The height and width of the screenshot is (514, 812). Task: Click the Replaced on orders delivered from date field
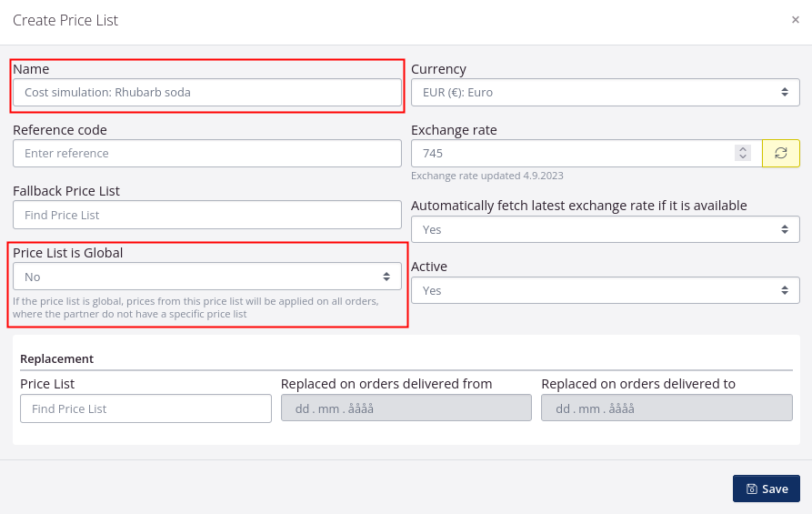(x=406, y=408)
